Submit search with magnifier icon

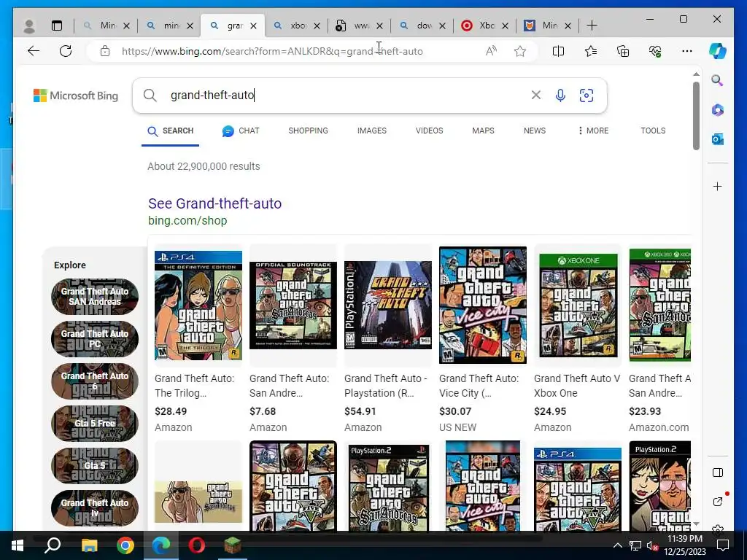pos(150,96)
